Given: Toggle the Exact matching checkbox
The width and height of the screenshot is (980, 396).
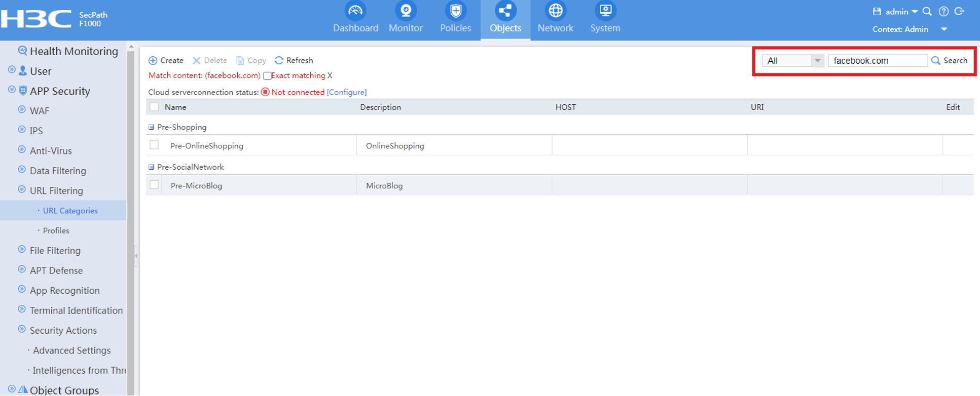Looking at the screenshot, I should pos(267,76).
